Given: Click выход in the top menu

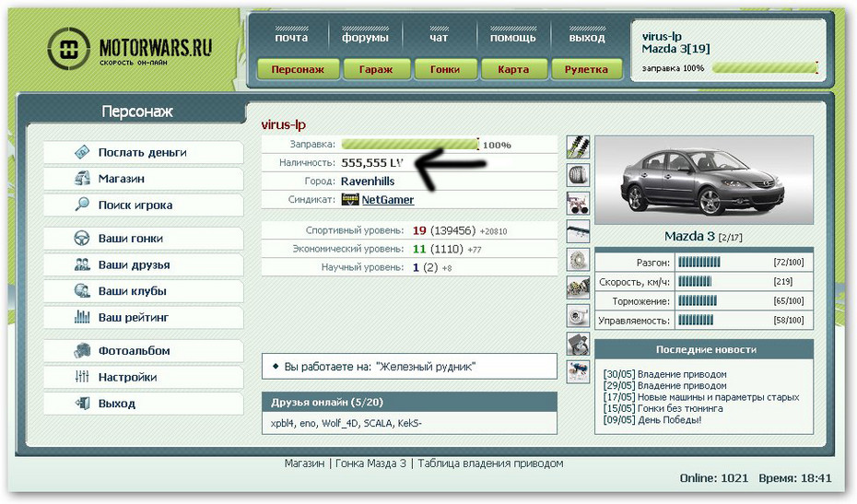Looking at the screenshot, I should (587, 38).
